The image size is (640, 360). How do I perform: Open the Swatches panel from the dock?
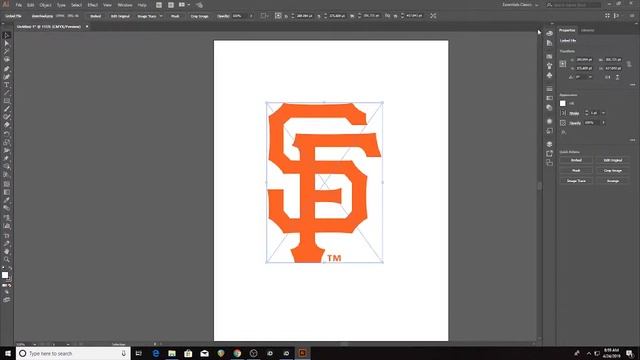click(549, 56)
